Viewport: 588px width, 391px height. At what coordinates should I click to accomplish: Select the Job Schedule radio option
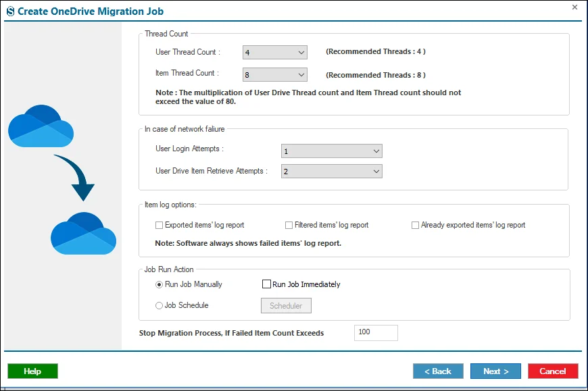click(x=159, y=306)
